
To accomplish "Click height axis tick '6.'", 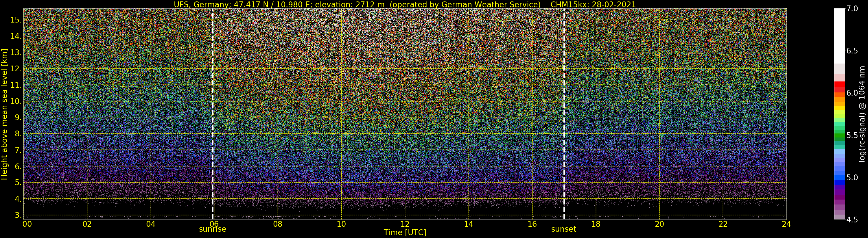I will click(18, 166).
